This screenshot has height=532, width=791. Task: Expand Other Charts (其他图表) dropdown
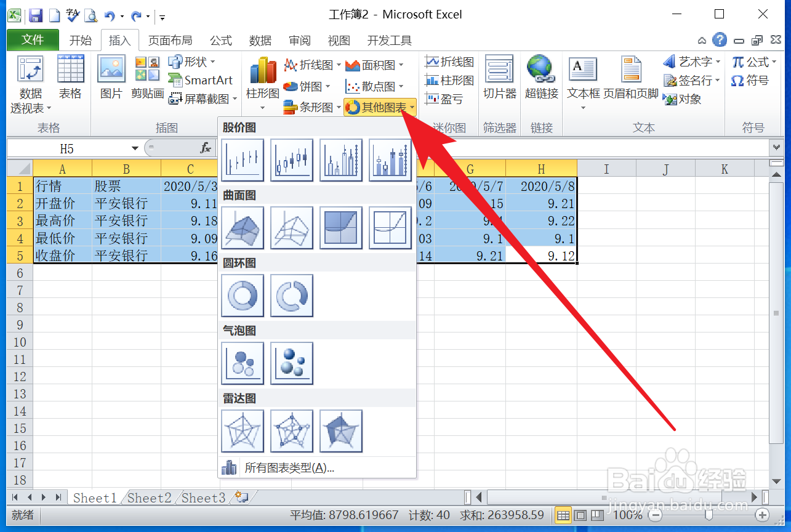point(380,108)
